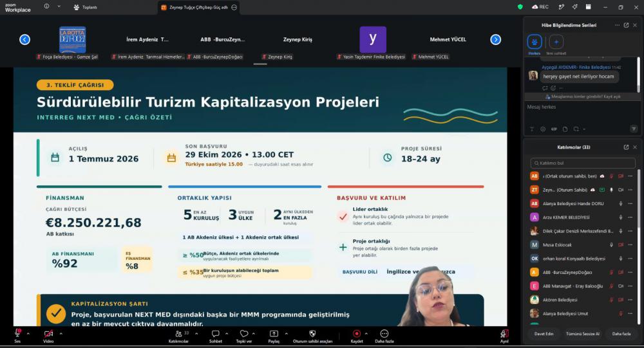The image size is (644, 348).
Task: Open audio options arrow beside Ses
Action: [28, 334]
